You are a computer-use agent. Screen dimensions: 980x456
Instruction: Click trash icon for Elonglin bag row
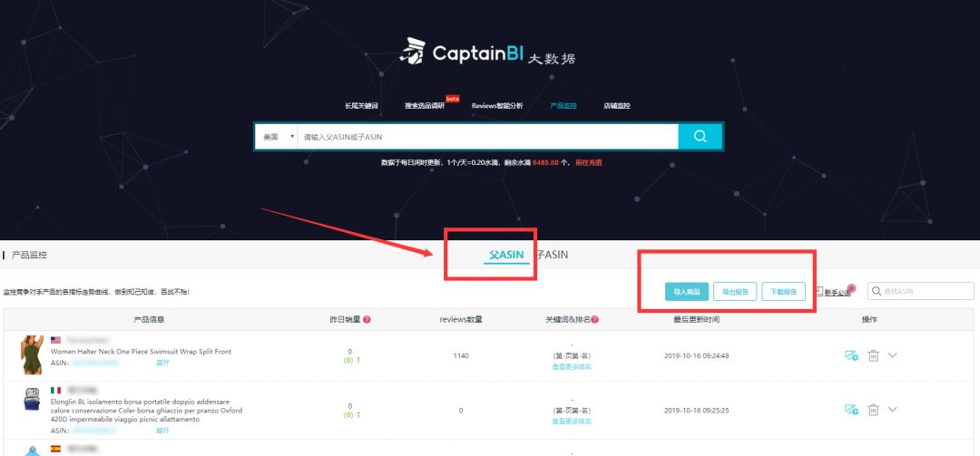(x=873, y=410)
